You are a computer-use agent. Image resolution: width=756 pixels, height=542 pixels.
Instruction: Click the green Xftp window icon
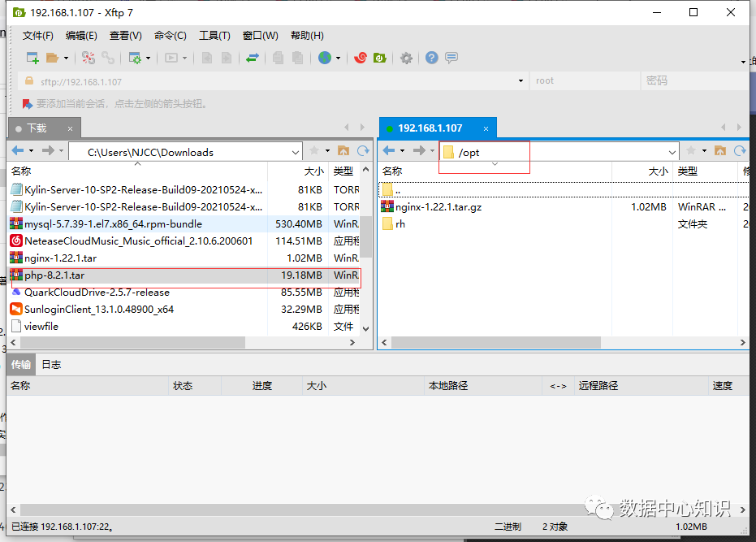(x=380, y=58)
